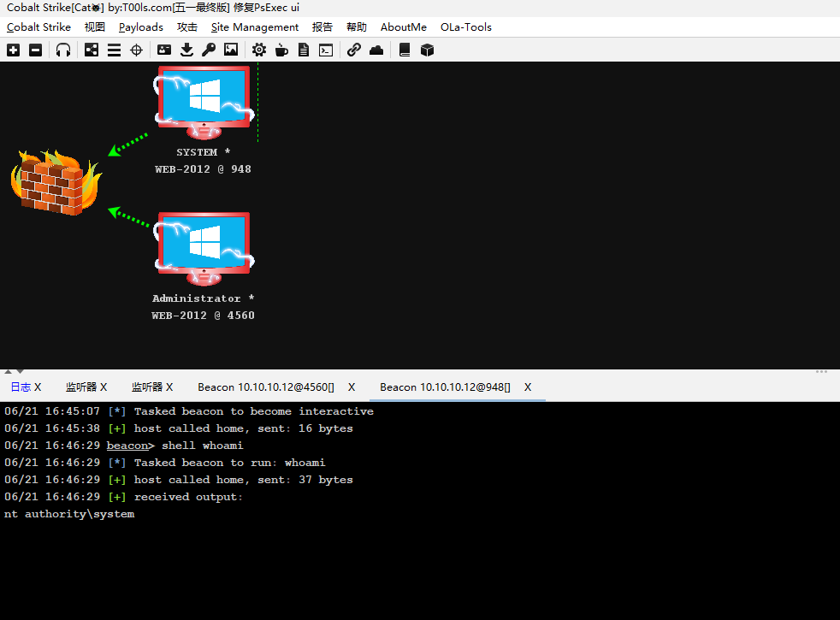Open listeners with the headphones icon
The height and width of the screenshot is (620, 840).
coord(63,50)
